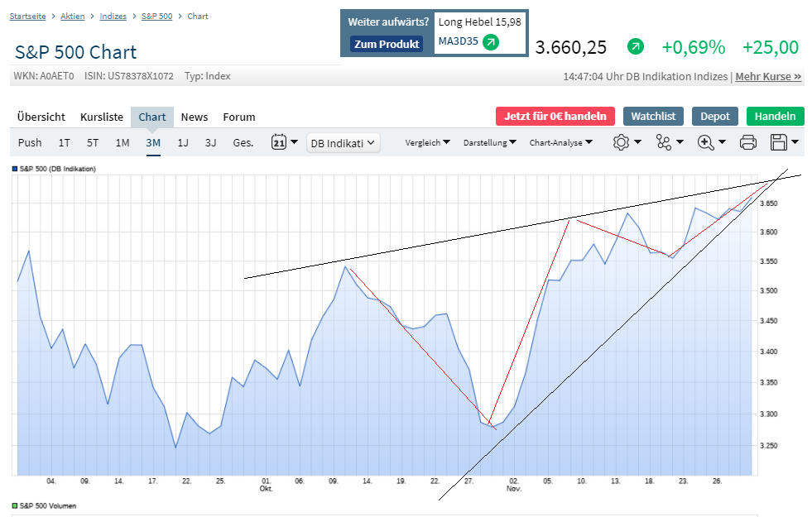
Task: Switch to the News tab
Action: 194,117
